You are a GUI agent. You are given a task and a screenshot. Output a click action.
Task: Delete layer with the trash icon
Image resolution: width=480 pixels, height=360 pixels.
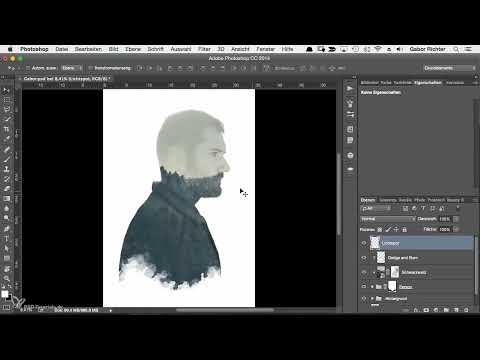pyautogui.click(x=466, y=310)
